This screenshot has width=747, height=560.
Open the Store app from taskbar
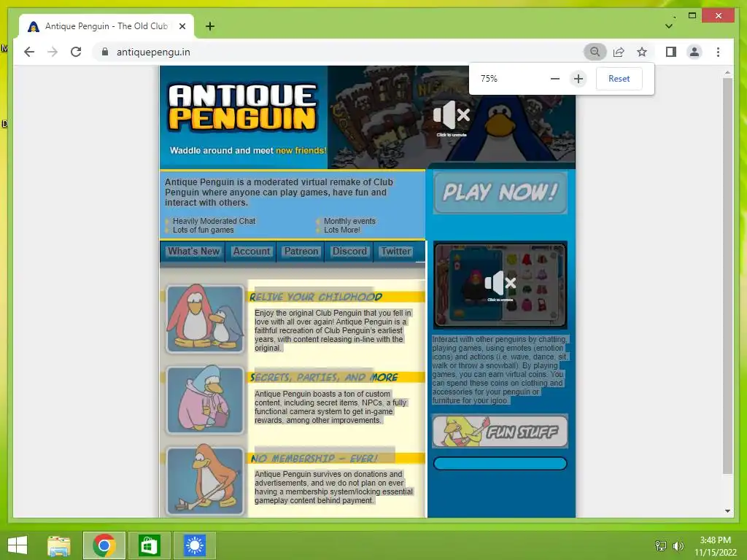tap(149, 545)
